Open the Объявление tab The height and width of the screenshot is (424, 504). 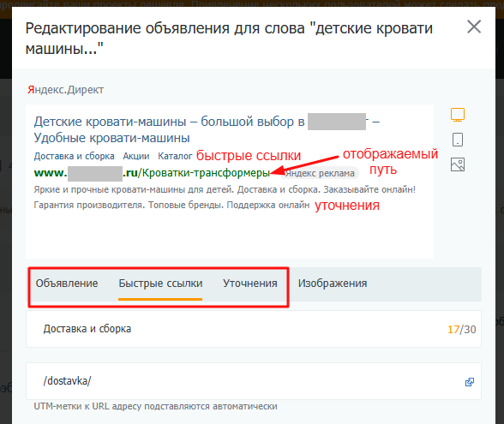tap(67, 284)
